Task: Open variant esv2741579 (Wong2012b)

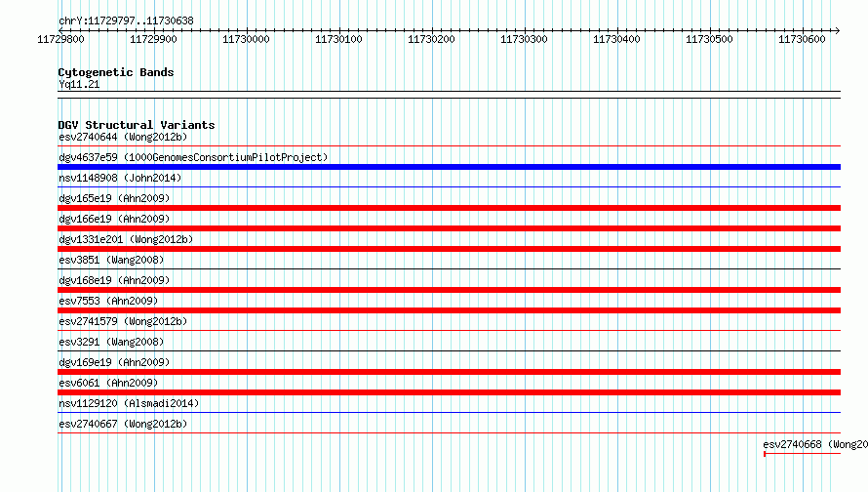Action: (123, 321)
